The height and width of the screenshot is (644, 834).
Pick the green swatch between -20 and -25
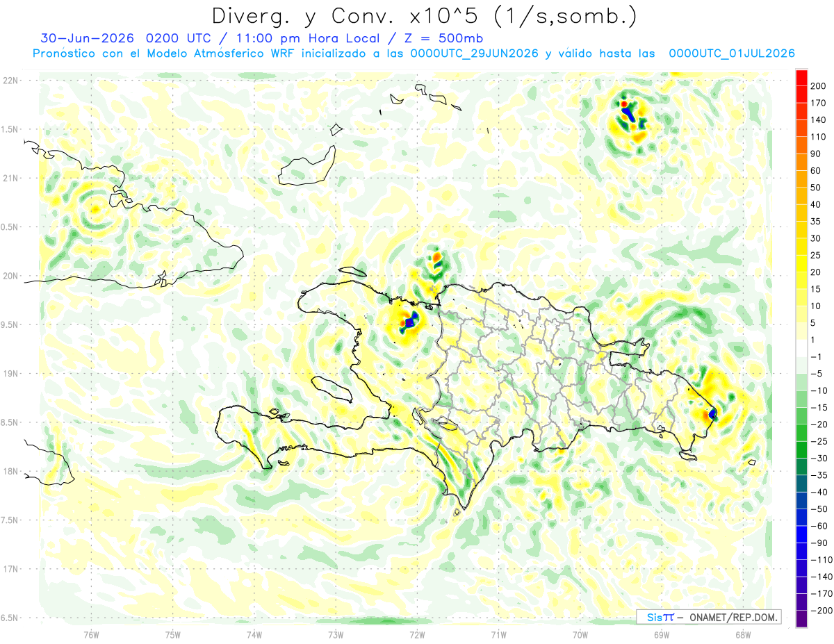[801, 433]
